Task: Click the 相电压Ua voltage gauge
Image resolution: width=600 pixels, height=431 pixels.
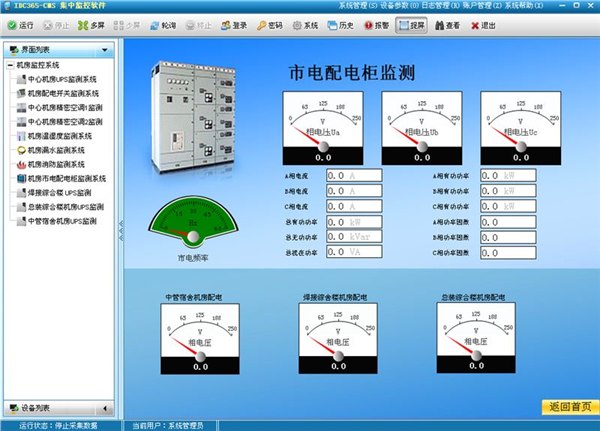Action: pyautogui.click(x=323, y=128)
